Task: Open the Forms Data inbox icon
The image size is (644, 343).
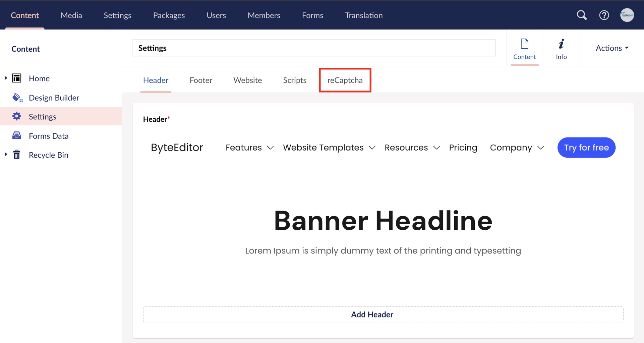Action: click(x=17, y=135)
